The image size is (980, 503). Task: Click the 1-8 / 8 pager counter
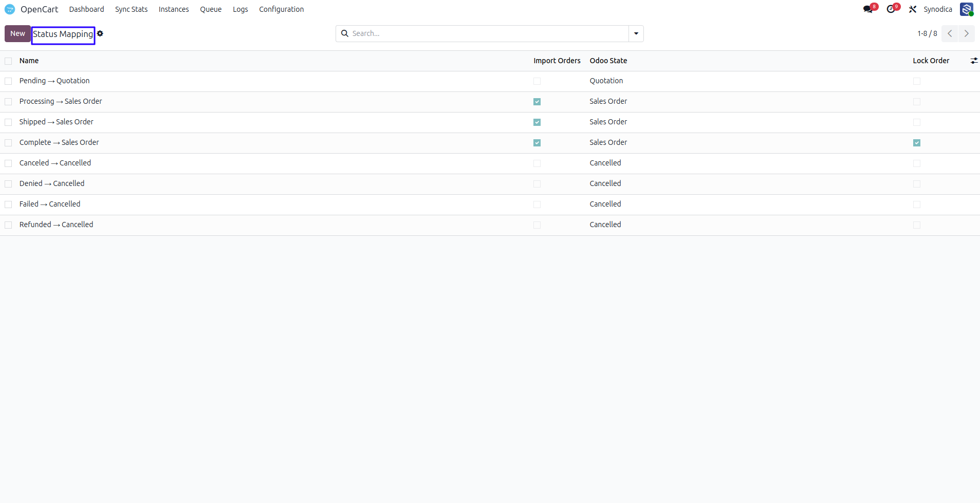927,33
